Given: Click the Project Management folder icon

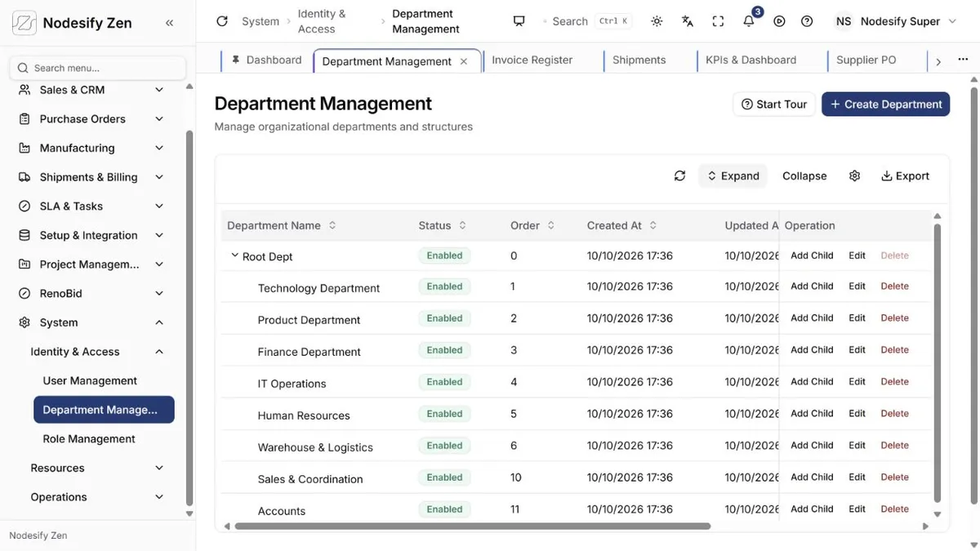Looking at the screenshot, I should tap(24, 264).
